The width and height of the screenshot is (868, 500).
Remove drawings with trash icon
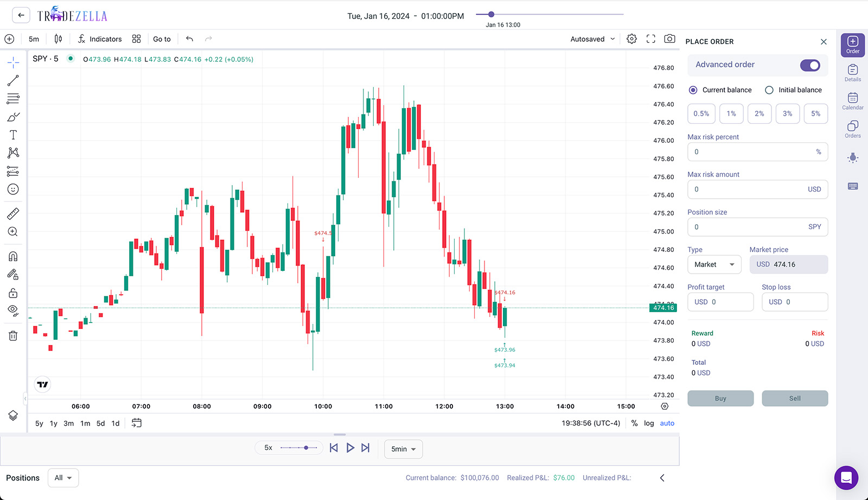(x=13, y=336)
